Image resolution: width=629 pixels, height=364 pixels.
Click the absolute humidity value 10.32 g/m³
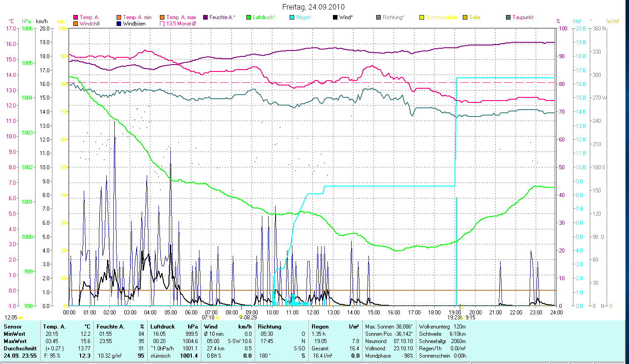point(111,356)
